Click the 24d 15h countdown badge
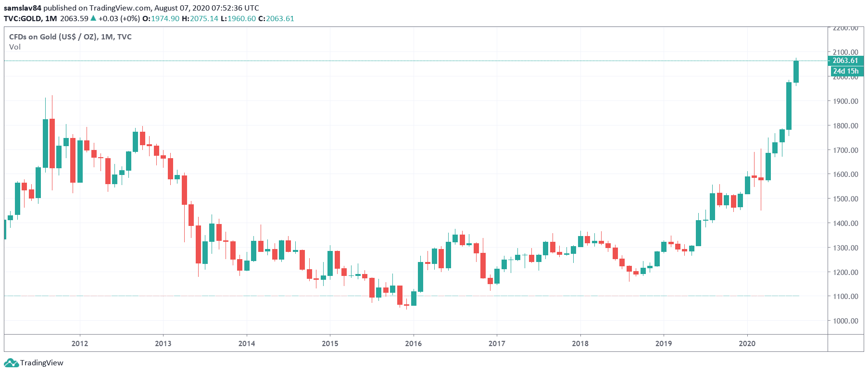Viewport: 868px width, 374px height. [x=845, y=71]
